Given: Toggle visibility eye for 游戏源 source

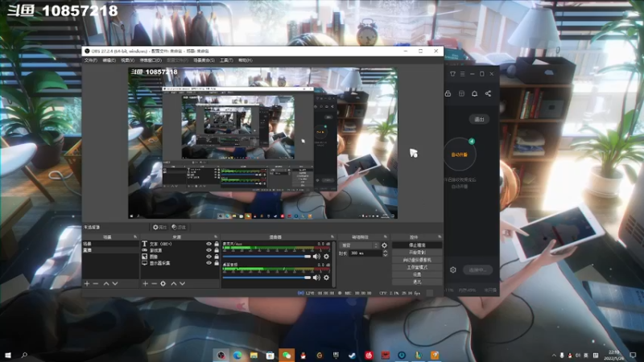Looking at the screenshot, I should tap(208, 250).
